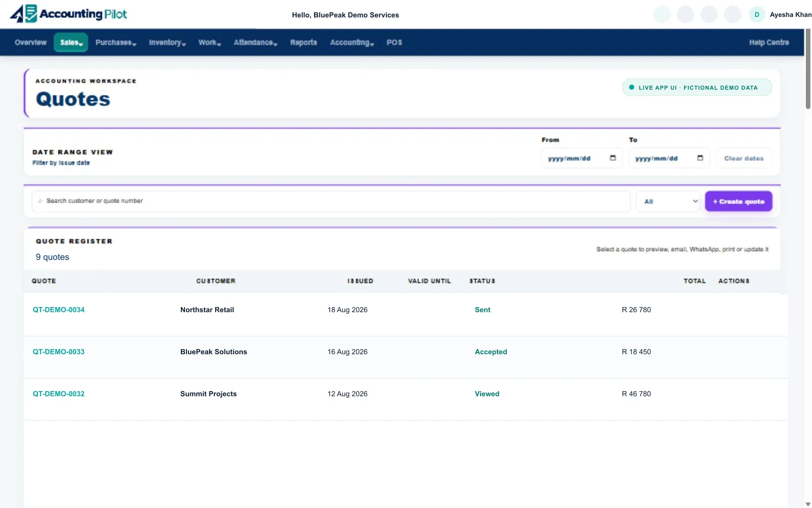Image resolution: width=812 pixels, height=508 pixels.
Task: Click the total R 26 780
Action: [636, 310]
